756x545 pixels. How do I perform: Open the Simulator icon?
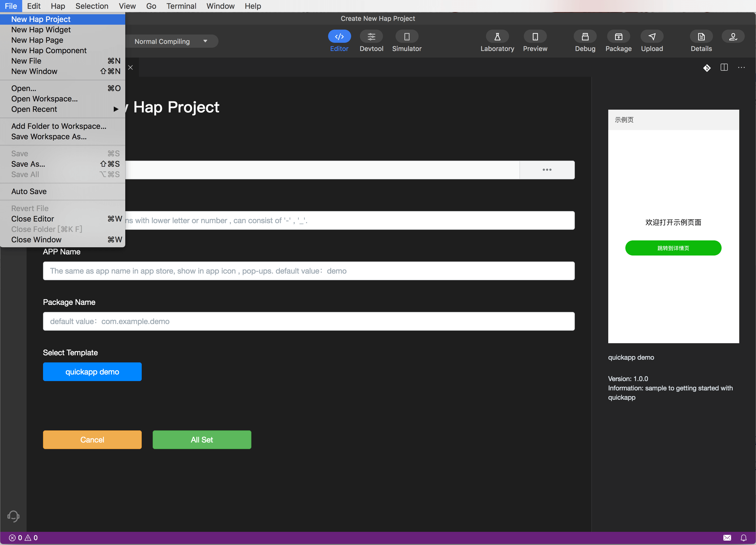pos(406,36)
